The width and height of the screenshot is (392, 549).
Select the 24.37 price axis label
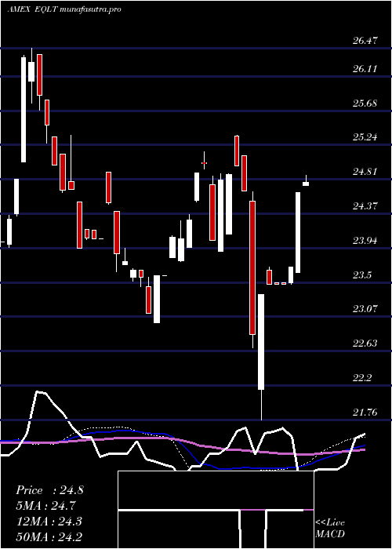[365, 206]
